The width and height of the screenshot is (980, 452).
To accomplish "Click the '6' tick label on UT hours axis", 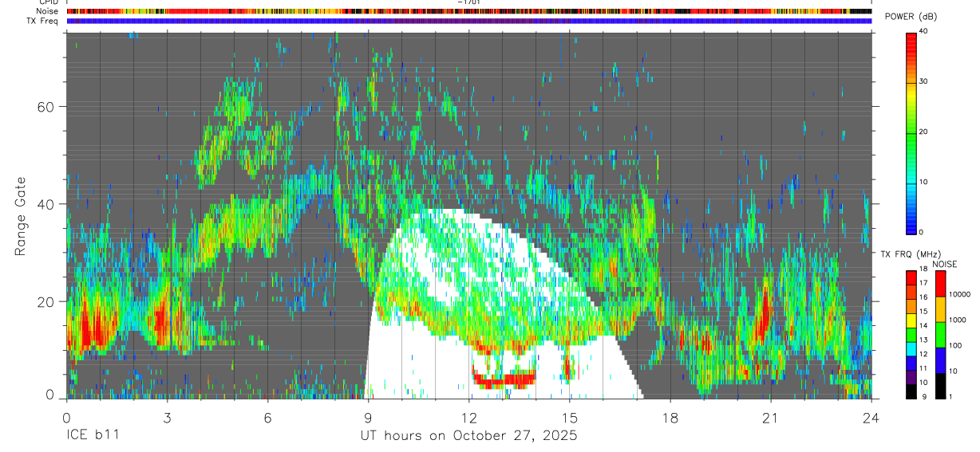I will tap(267, 418).
